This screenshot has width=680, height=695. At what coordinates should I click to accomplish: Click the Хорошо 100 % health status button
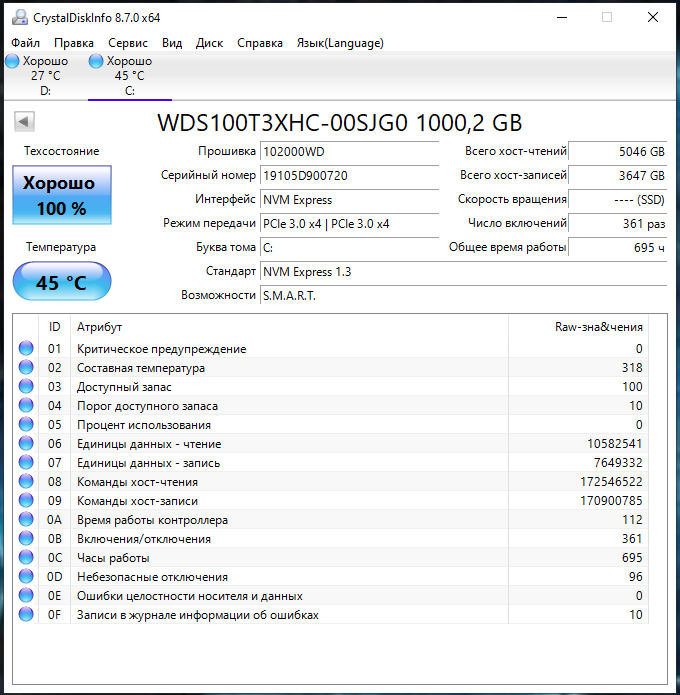tap(62, 195)
